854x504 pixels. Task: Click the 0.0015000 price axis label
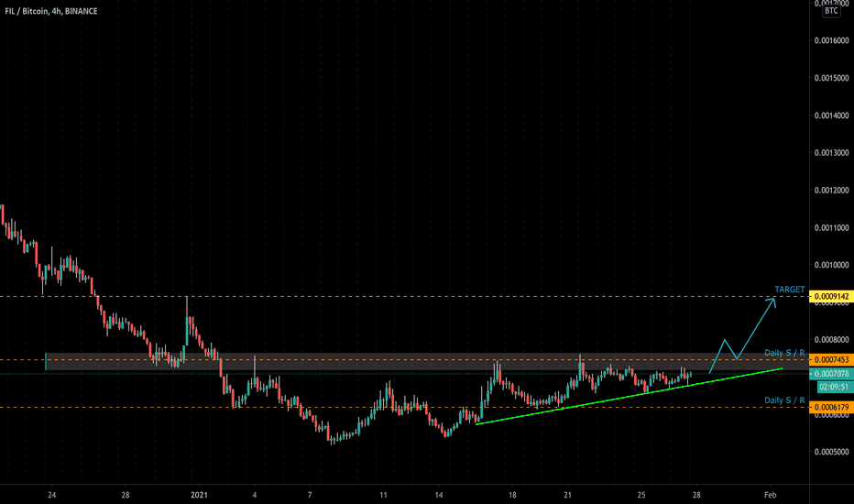click(x=832, y=78)
